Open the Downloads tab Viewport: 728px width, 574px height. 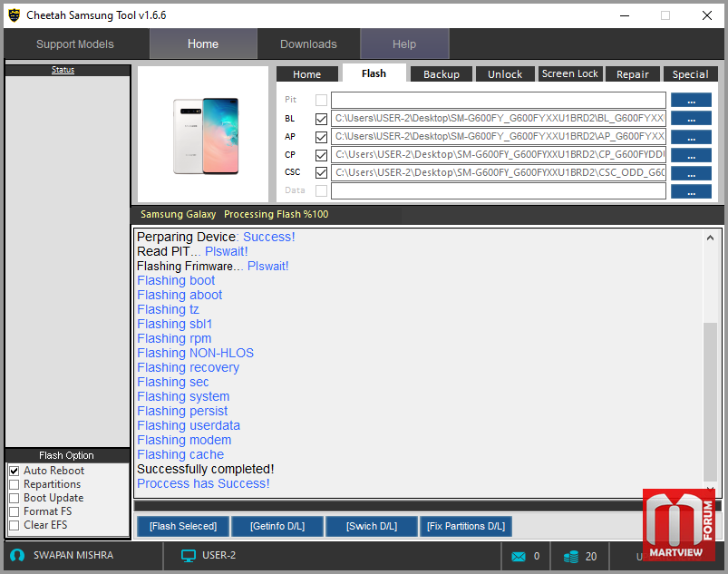(308, 44)
